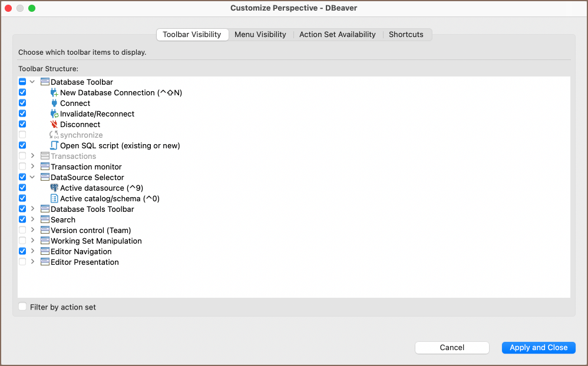Click the Active catalog/schema icon
The width and height of the screenshot is (588, 366).
(x=54, y=199)
